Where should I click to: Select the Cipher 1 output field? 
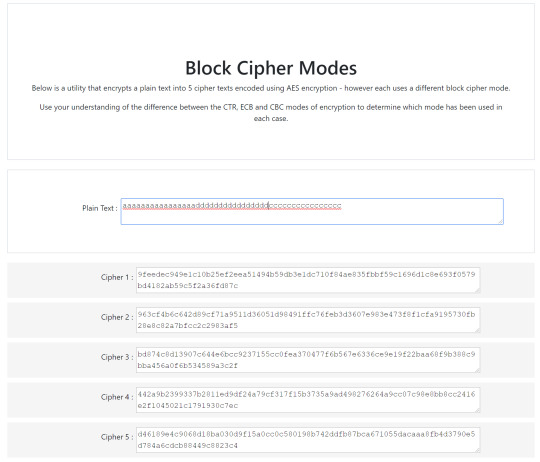point(308,280)
